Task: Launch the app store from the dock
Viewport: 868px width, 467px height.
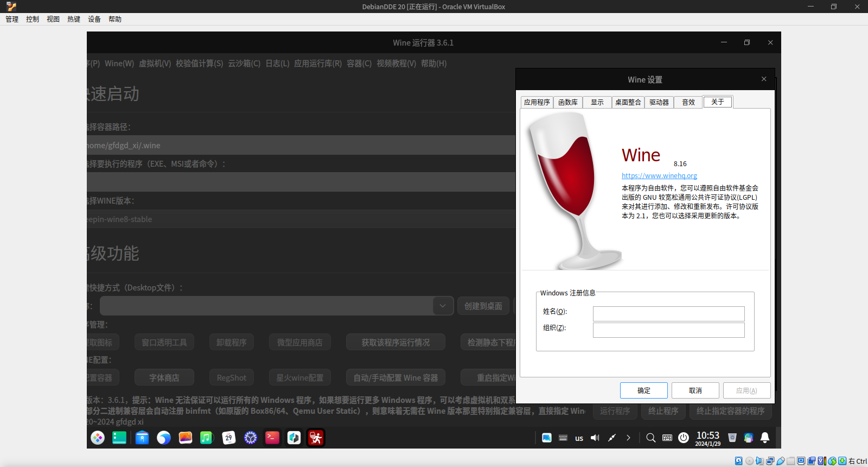Action: [x=142, y=438]
